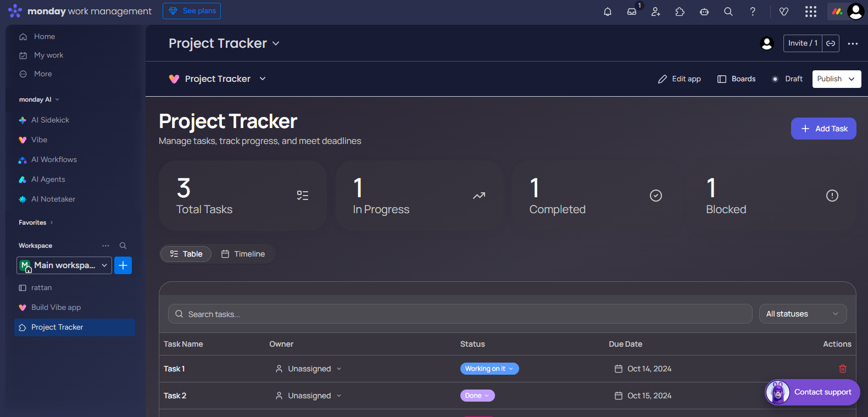Click the Blocked alert circle icon
Viewport: 868px width, 417px height.
click(x=832, y=196)
